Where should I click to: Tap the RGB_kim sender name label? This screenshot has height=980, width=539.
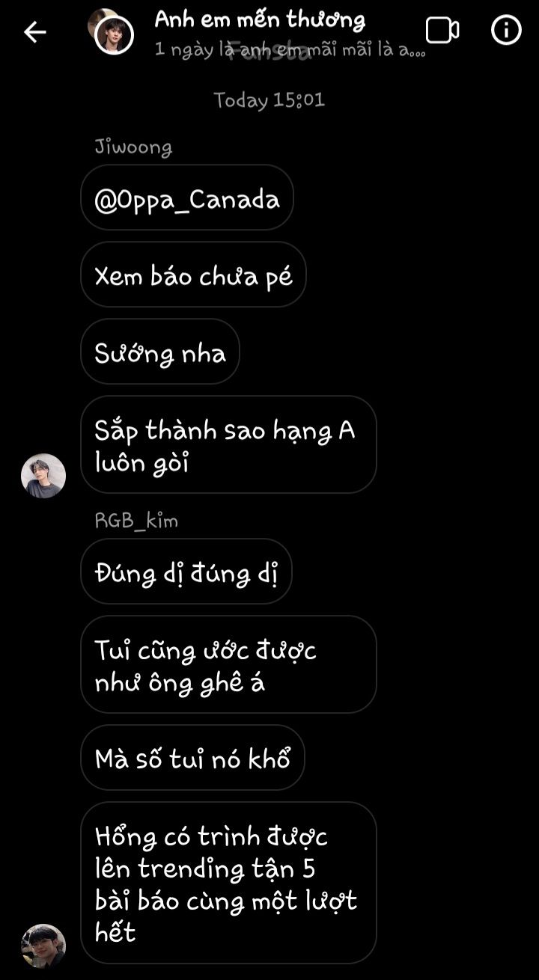(136, 521)
